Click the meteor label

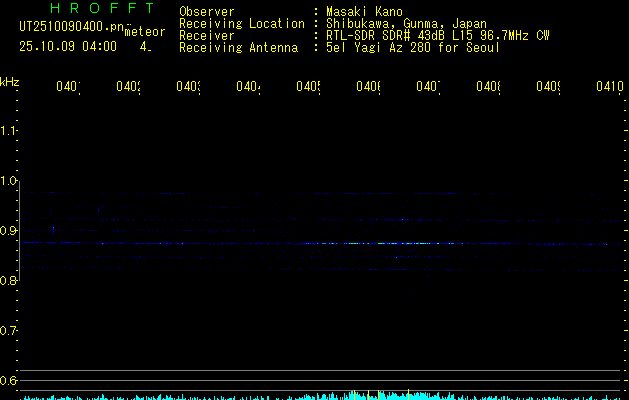click(145, 32)
